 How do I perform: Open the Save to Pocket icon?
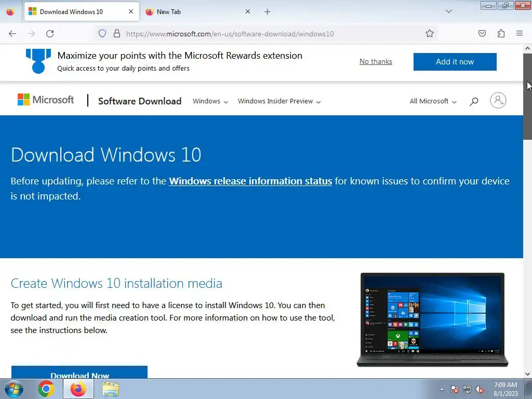click(x=482, y=33)
